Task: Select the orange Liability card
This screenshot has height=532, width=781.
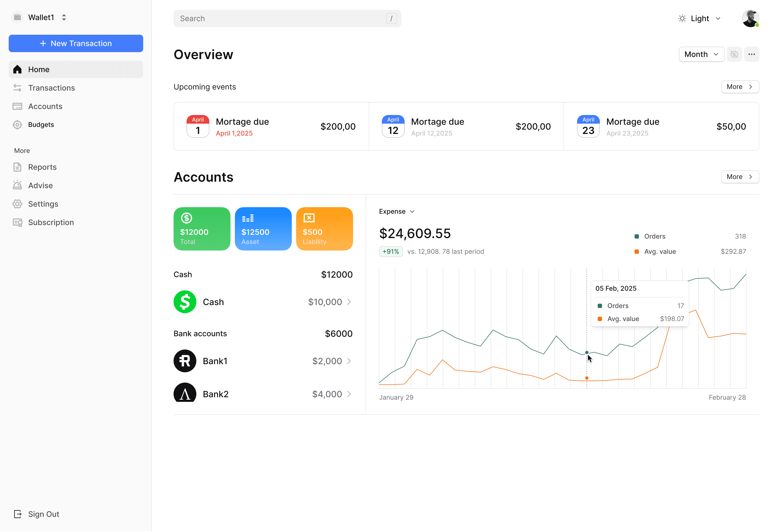Action: [324, 229]
